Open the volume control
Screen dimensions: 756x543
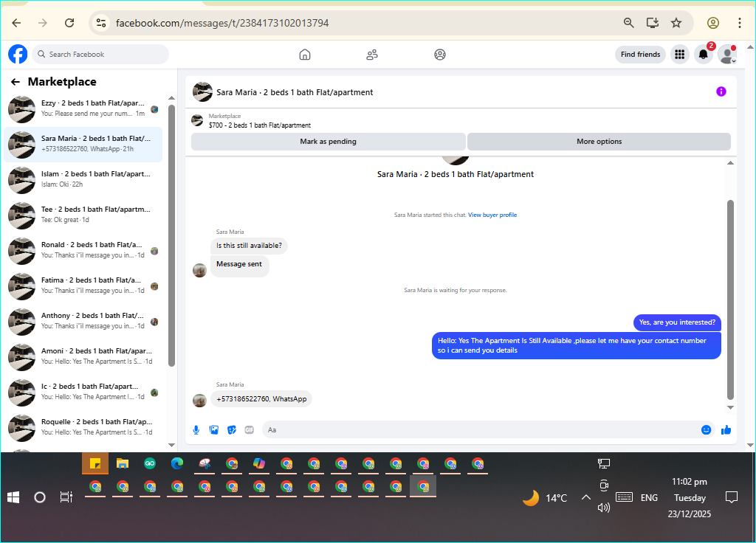pyautogui.click(x=604, y=508)
